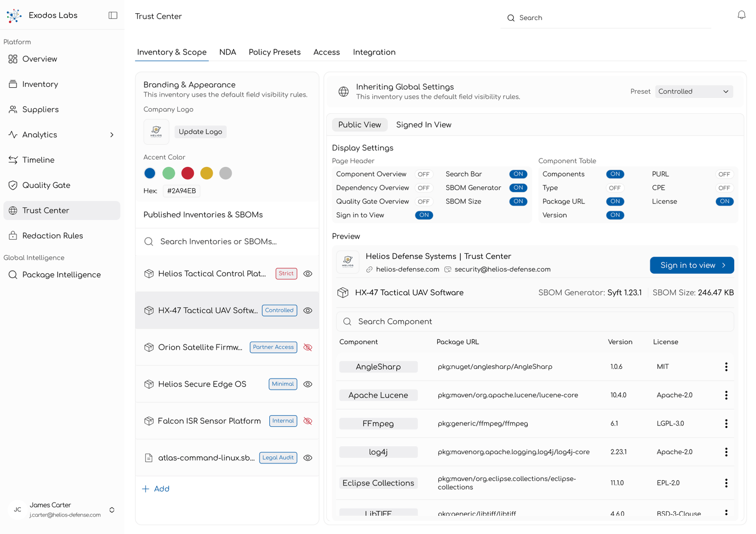
Task: Open the three-dot menu for FFmpeg
Action: (726, 423)
